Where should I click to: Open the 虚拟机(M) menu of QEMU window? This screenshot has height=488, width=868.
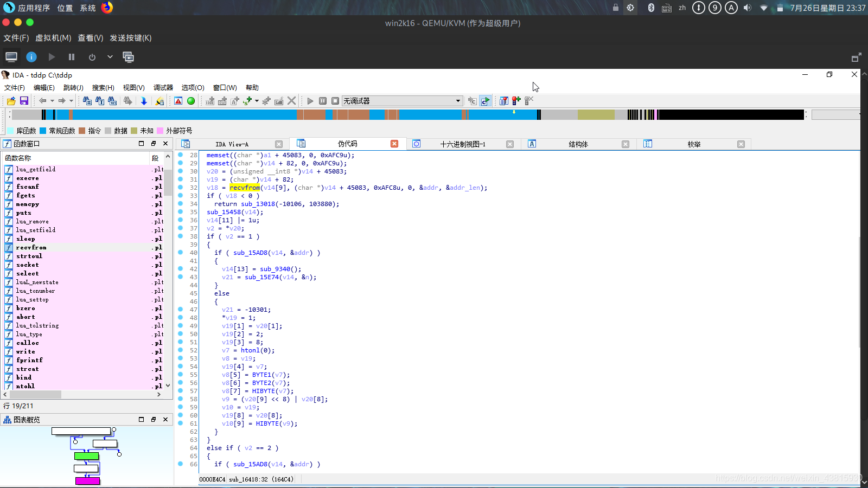[x=53, y=38]
